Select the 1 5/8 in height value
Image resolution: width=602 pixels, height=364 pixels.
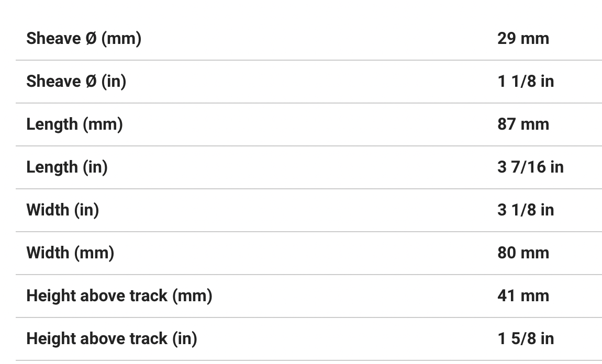point(526,339)
